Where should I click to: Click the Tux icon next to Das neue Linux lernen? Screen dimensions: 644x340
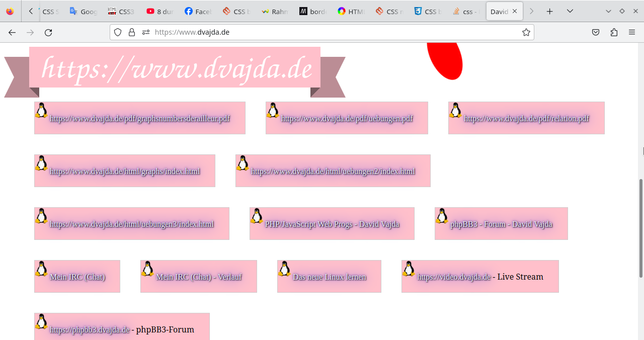click(x=285, y=270)
